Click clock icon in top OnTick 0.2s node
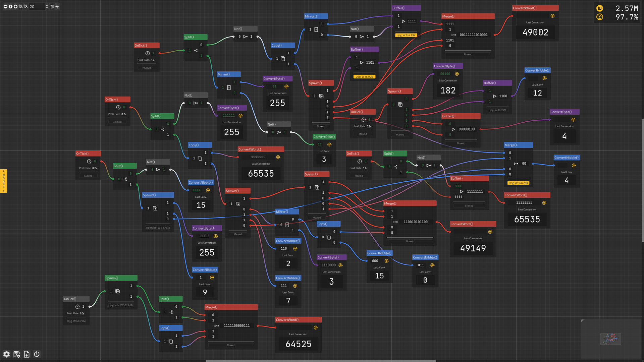Image resolution: width=644 pixels, height=362 pixels. [147, 53]
